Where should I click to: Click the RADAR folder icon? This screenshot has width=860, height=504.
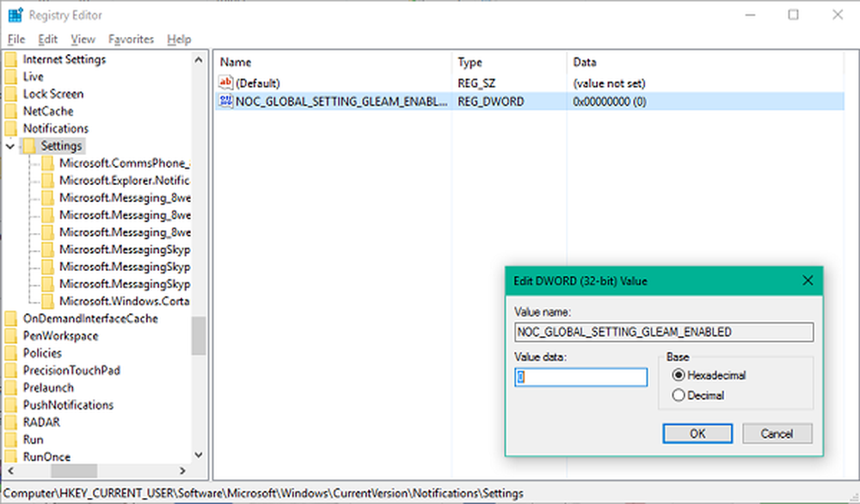[x=11, y=422]
